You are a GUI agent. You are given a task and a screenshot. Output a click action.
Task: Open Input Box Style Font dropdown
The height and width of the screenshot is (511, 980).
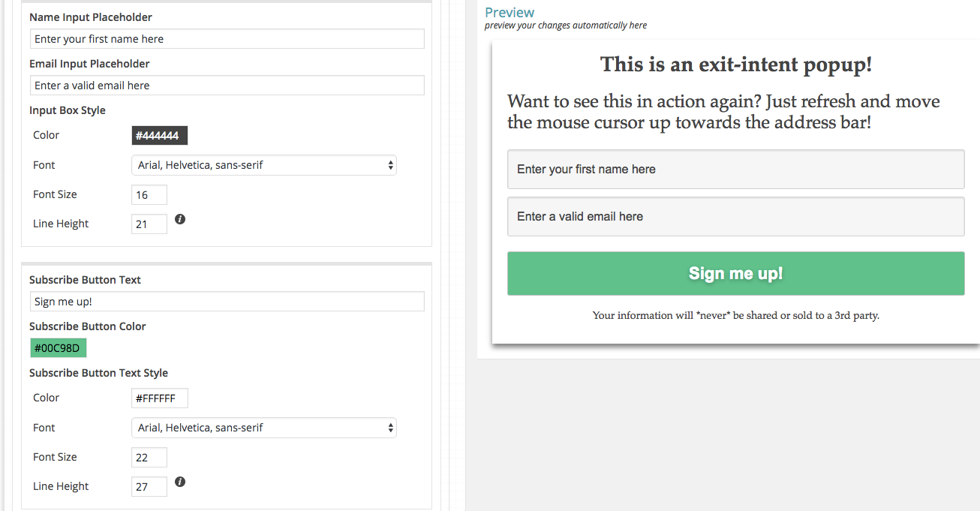tap(263, 165)
